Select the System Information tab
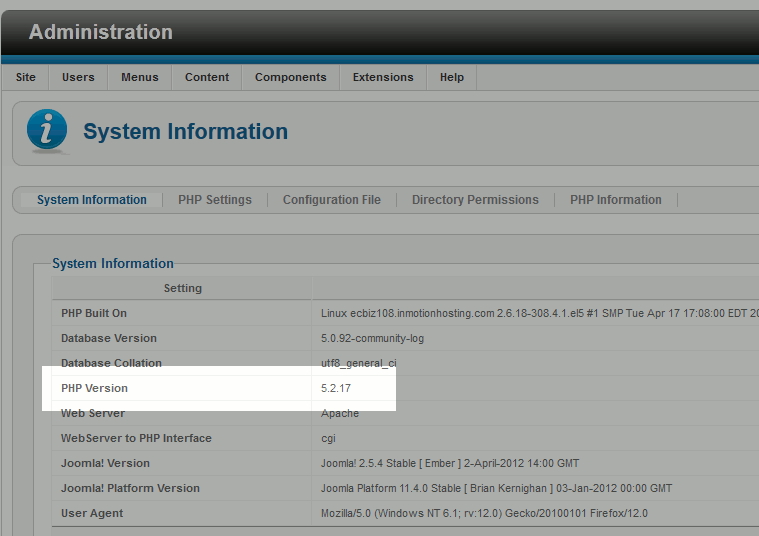Screen dimensions: 759x536 pos(91,200)
